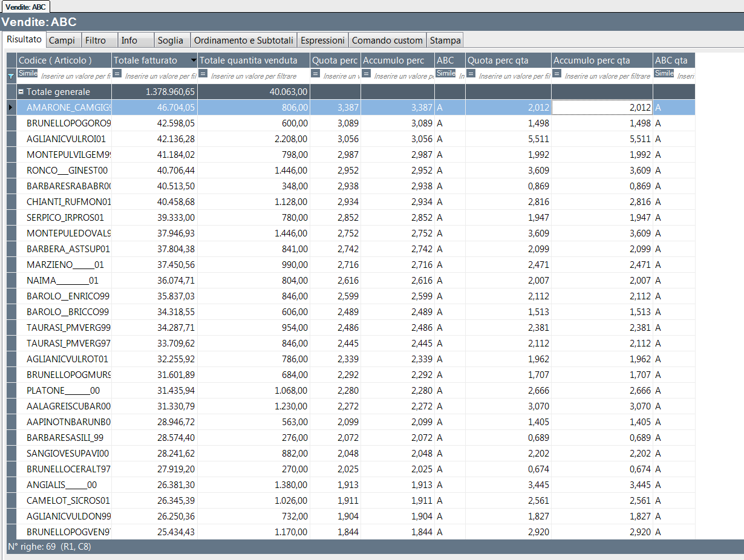Click the 'Simile' operator in ABC qta filter
This screenshot has height=560, width=744.
coord(664,73)
